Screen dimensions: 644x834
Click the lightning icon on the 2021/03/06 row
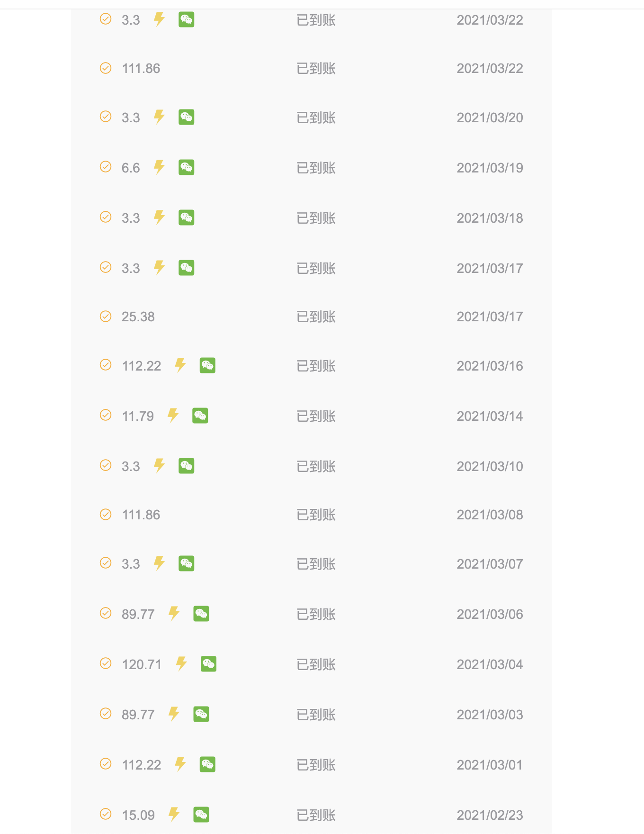pos(174,614)
